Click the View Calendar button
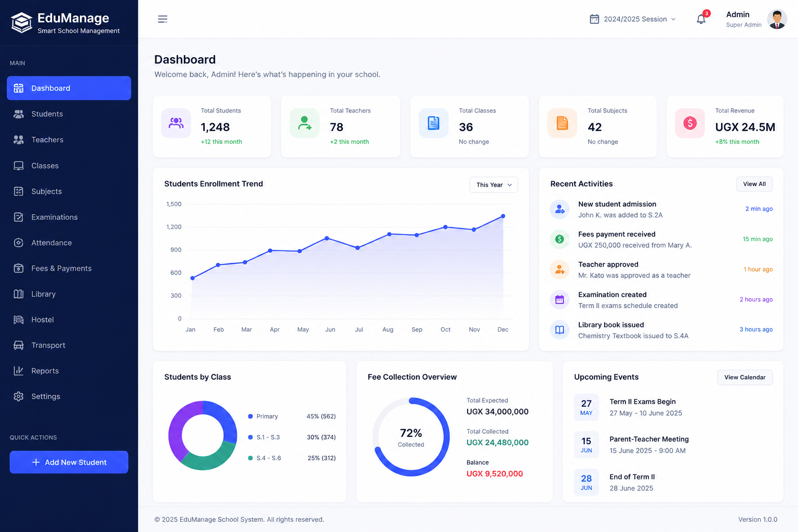798x532 pixels. [745, 377]
